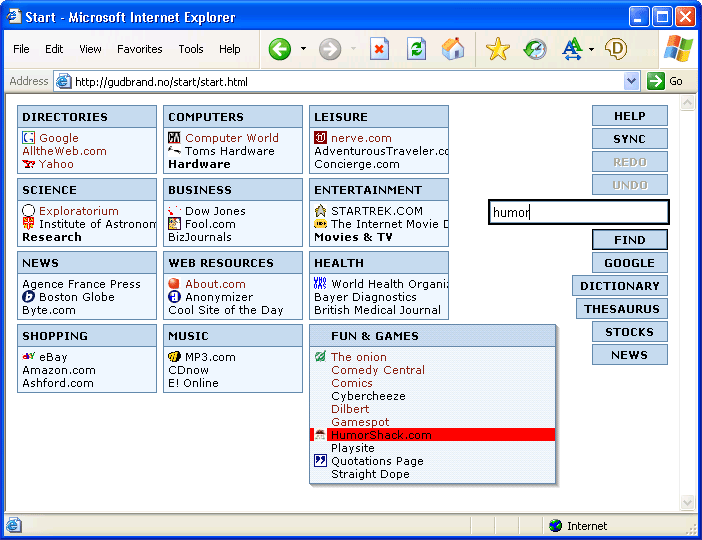Open the History clock icon
The width and height of the screenshot is (702, 540).
coord(535,49)
